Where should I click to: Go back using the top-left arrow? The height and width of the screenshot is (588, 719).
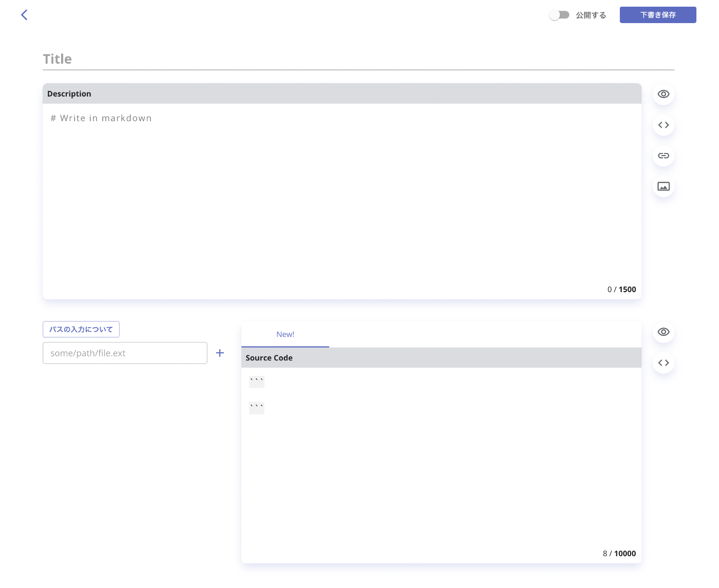(24, 15)
